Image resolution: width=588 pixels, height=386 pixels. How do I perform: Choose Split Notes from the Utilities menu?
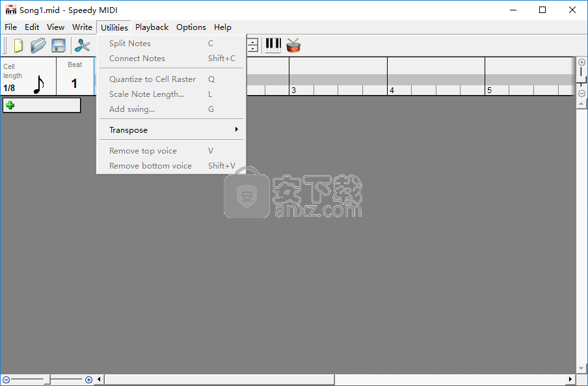coord(171,44)
